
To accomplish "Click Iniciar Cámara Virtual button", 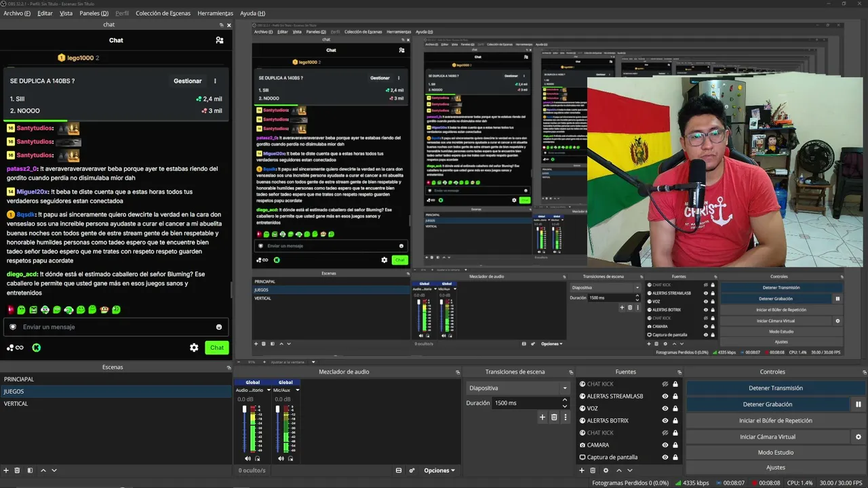I will pyautogui.click(x=768, y=437).
